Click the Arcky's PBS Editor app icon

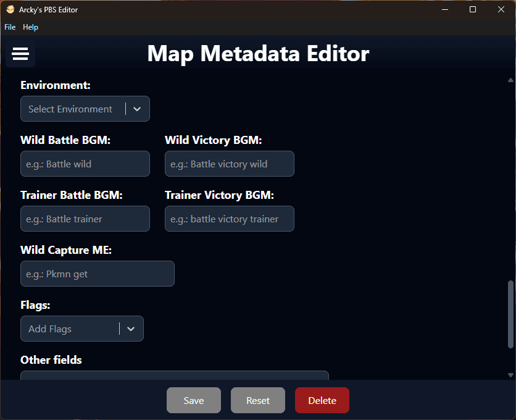10,10
